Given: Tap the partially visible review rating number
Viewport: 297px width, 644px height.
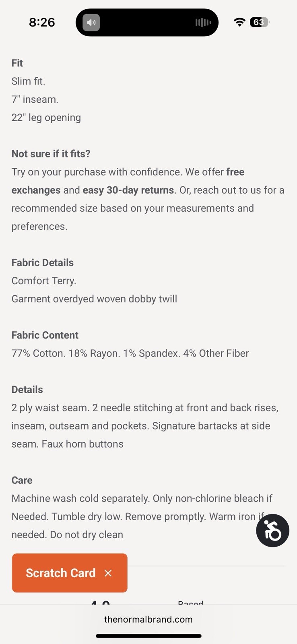Looking at the screenshot, I should 100,602.
